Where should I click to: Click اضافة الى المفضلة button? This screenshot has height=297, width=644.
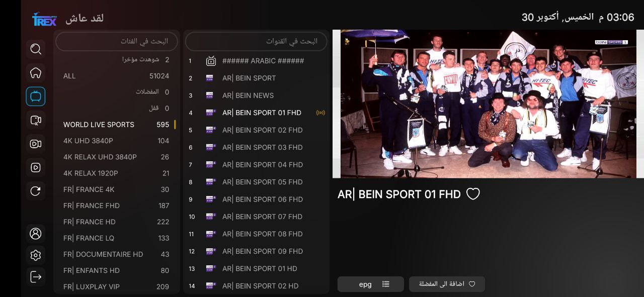[x=447, y=284]
